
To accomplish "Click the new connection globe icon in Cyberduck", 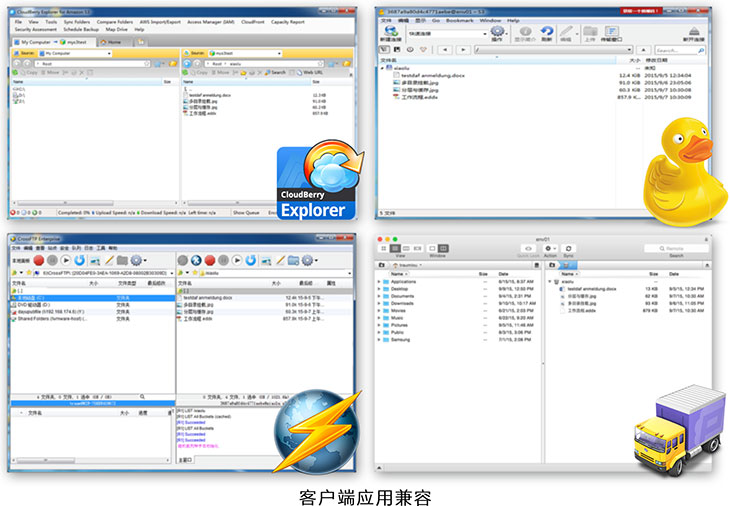I will 391,32.
